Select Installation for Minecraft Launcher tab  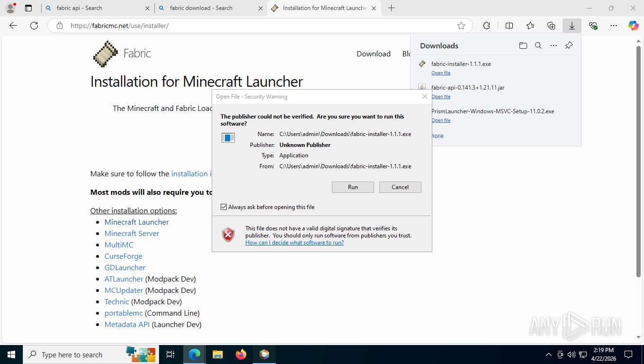(x=324, y=8)
